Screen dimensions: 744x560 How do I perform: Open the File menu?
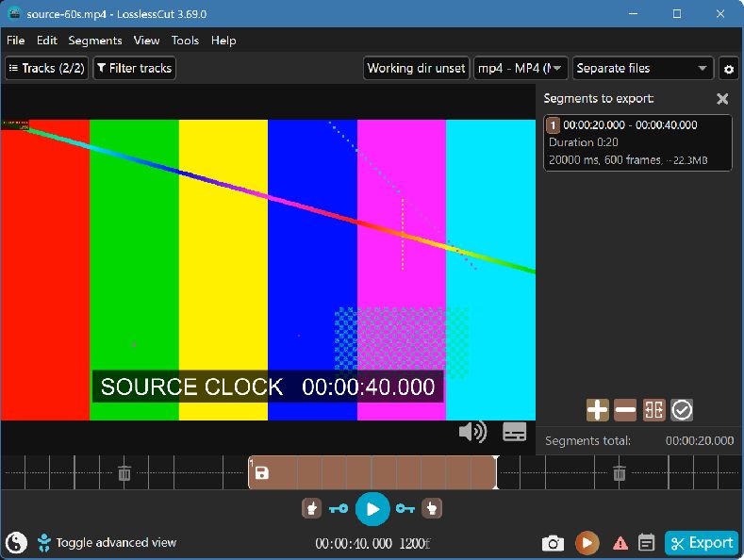16,41
